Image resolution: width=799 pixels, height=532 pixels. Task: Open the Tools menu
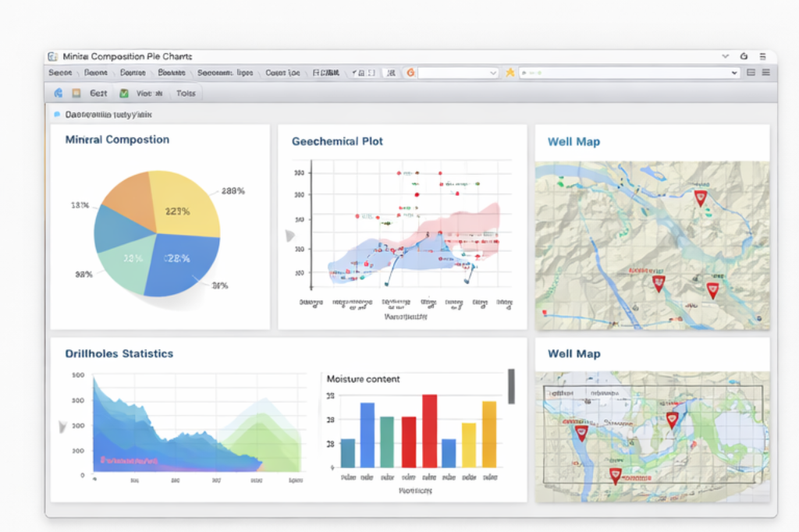tap(186, 93)
